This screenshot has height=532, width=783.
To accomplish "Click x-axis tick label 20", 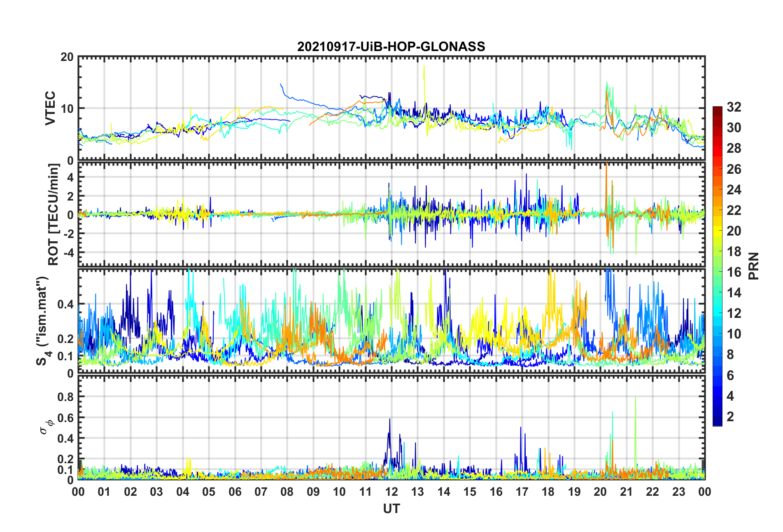I will [600, 492].
